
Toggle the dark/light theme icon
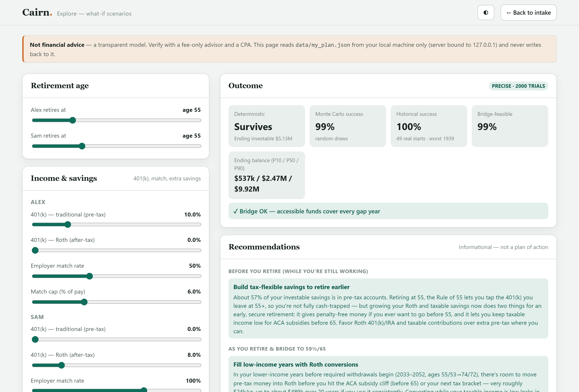(485, 12)
